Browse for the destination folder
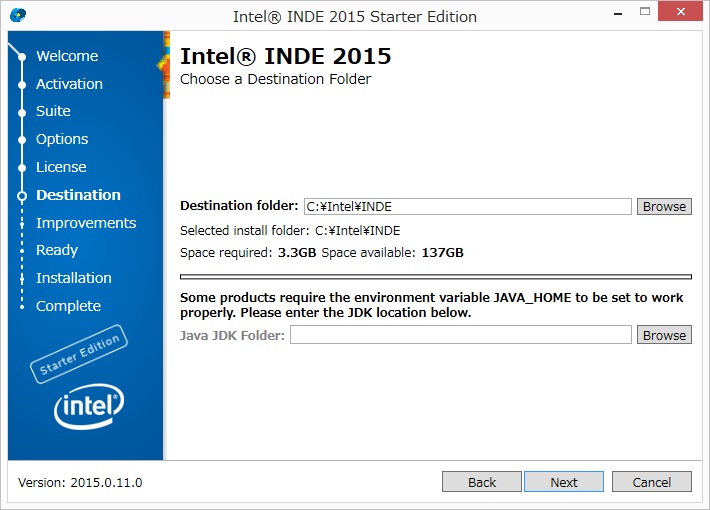This screenshot has height=510, width=710. (664, 206)
